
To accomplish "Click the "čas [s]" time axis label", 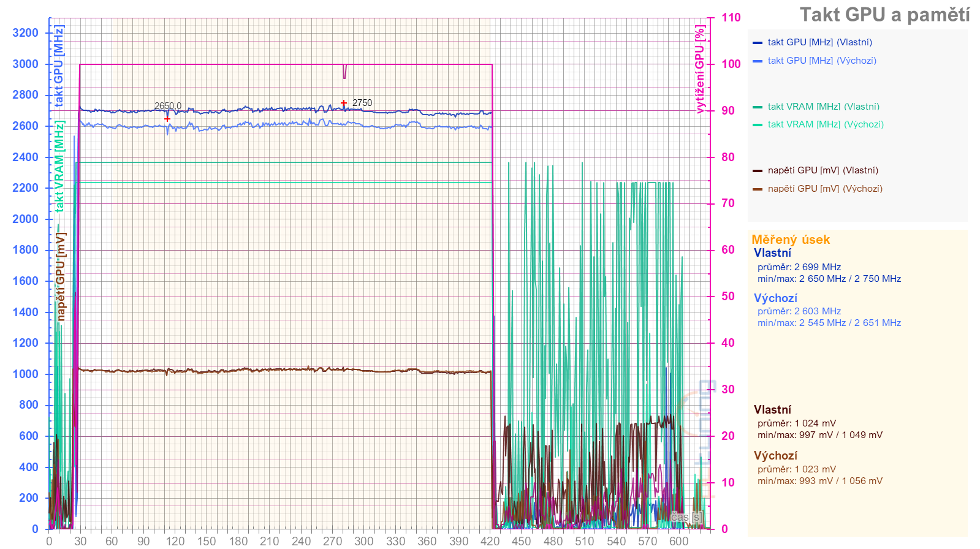I will point(686,517).
